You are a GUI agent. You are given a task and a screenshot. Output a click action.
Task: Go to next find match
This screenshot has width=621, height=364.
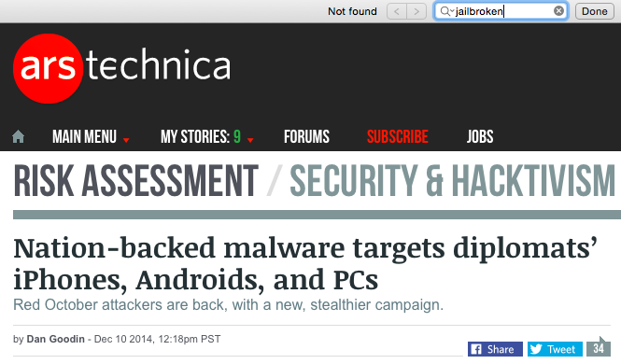[x=416, y=11]
